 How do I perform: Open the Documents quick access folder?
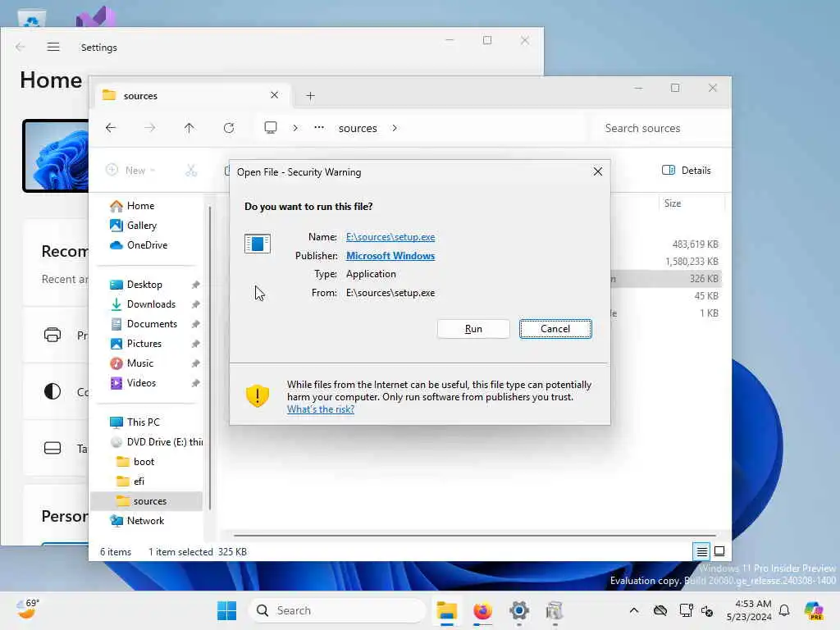coord(152,324)
